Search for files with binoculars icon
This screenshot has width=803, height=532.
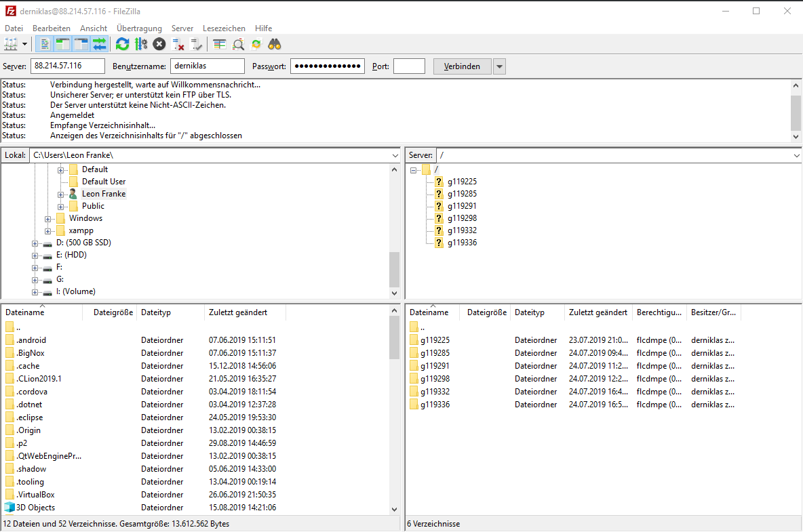click(x=275, y=45)
